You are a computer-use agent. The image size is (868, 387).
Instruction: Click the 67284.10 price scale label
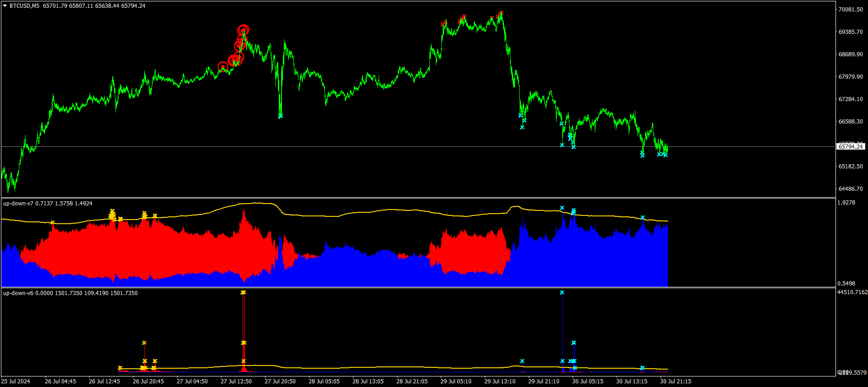point(851,99)
